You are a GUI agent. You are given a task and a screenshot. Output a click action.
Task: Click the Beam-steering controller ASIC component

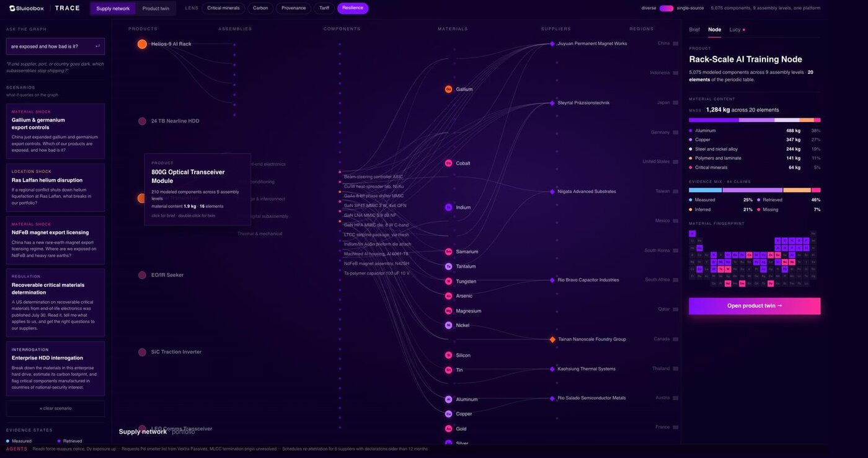click(x=373, y=177)
